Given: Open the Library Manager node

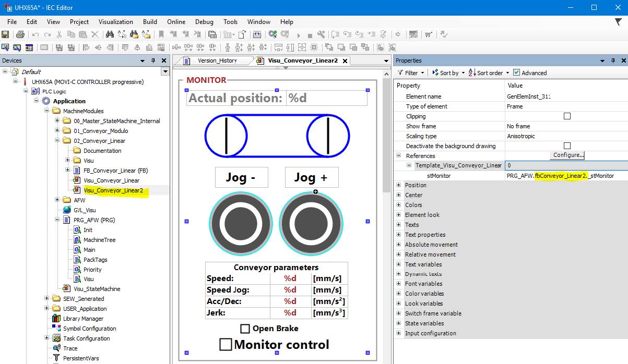Looking at the screenshot, I should [x=83, y=319].
